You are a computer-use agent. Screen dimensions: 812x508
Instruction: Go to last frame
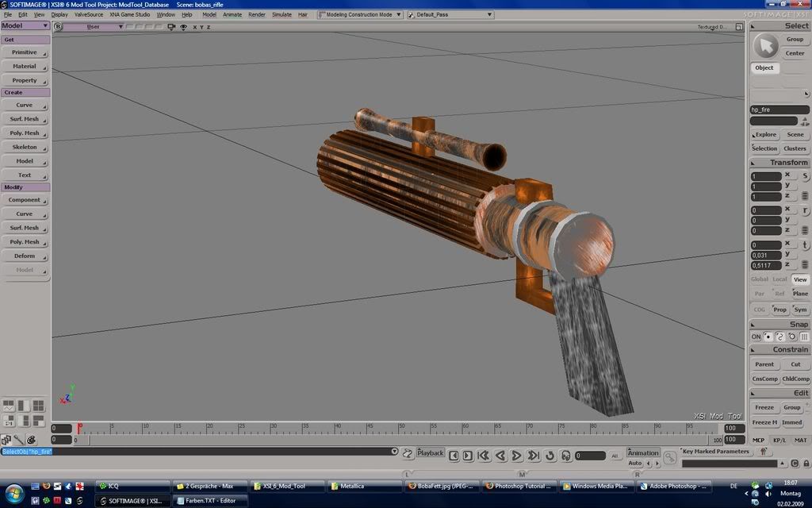533,456
